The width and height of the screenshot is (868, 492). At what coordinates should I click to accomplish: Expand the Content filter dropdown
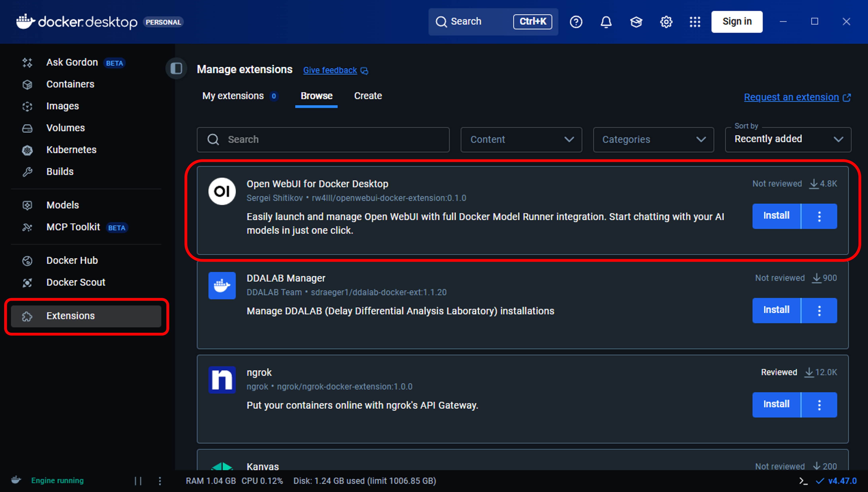(521, 140)
